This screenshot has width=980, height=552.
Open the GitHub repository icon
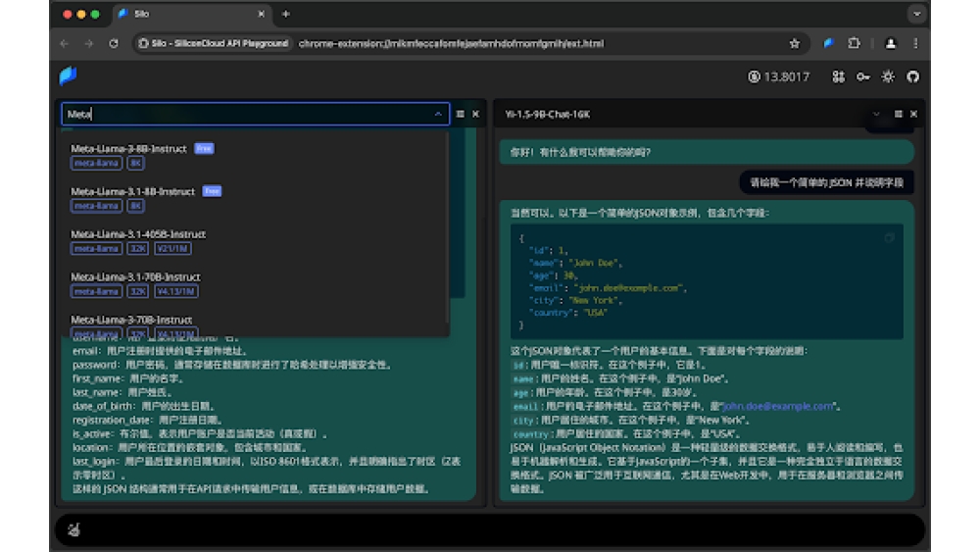tap(913, 76)
